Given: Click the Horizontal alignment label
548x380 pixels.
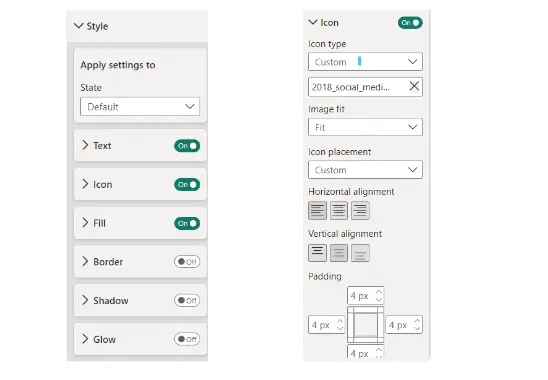Looking at the screenshot, I should [351, 192].
